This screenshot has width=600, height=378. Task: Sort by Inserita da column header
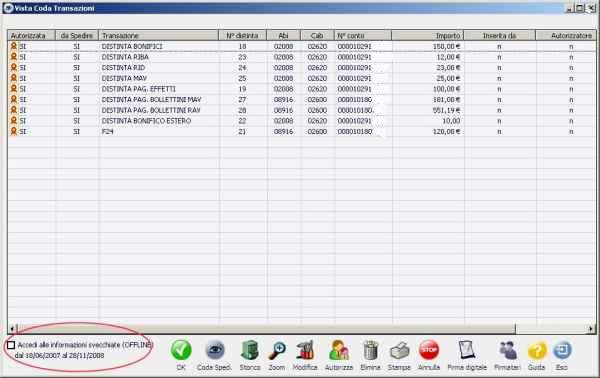point(499,36)
